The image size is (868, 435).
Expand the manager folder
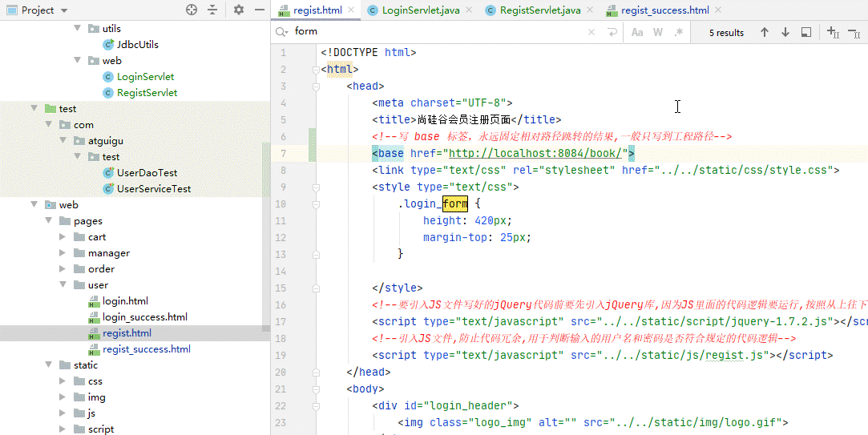[x=63, y=253]
